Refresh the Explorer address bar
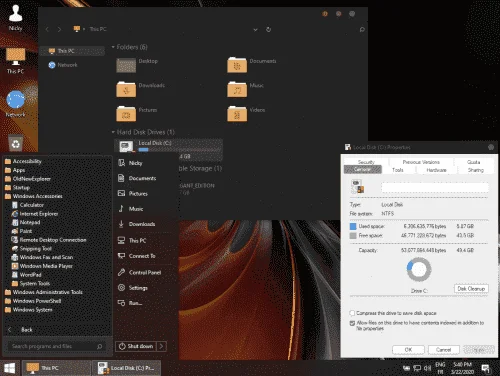The height and width of the screenshot is (376, 500). click(x=268, y=29)
